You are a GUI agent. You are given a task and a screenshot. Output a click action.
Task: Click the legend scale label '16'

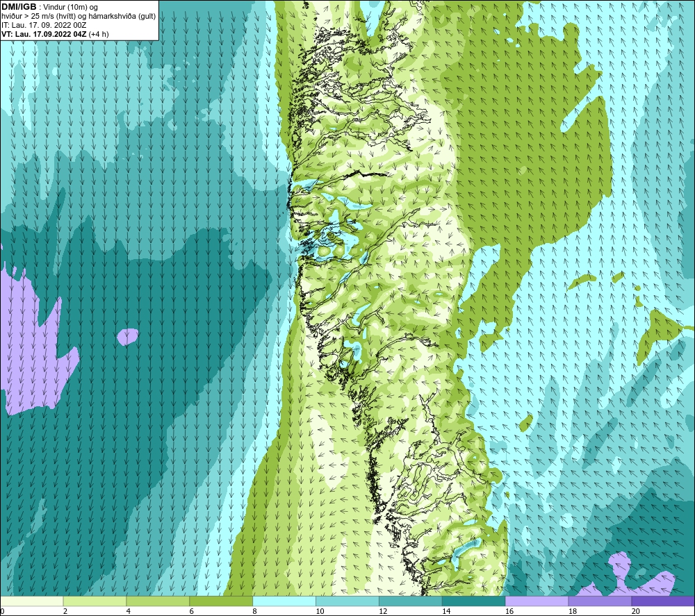(509, 611)
